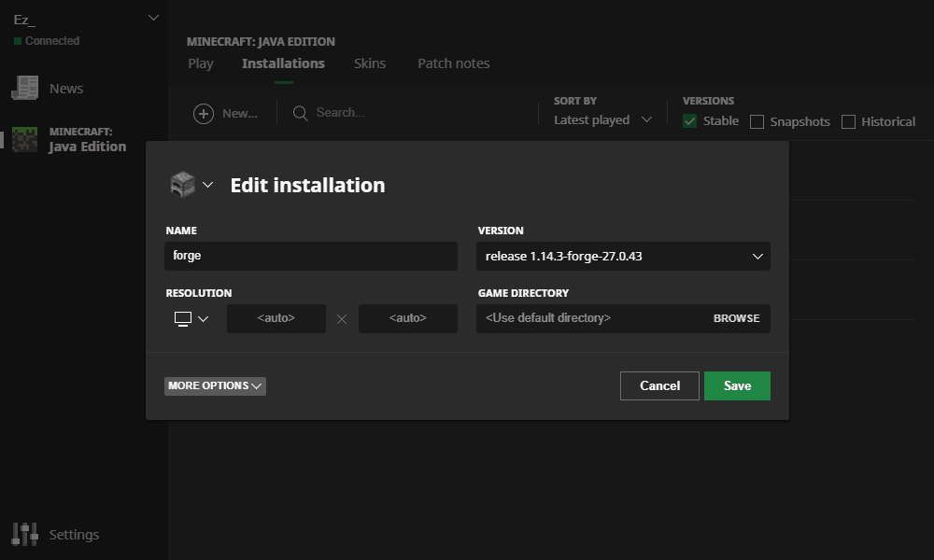Click the Edit installation heading
Image resolution: width=934 pixels, height=560 pixels.
point(308,185)
